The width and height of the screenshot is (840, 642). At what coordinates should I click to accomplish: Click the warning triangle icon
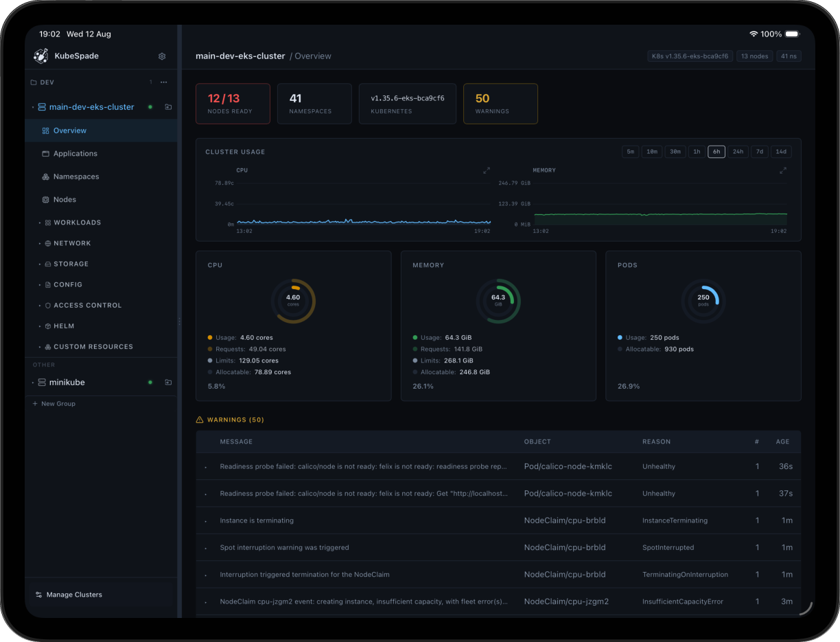point(200,420)
